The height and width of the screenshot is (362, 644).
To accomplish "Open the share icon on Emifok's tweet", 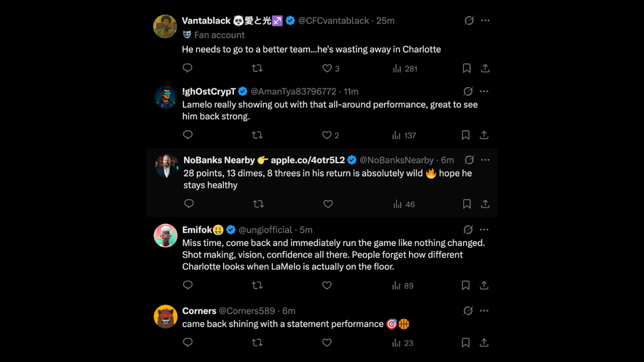I will (x=484, y=285).
